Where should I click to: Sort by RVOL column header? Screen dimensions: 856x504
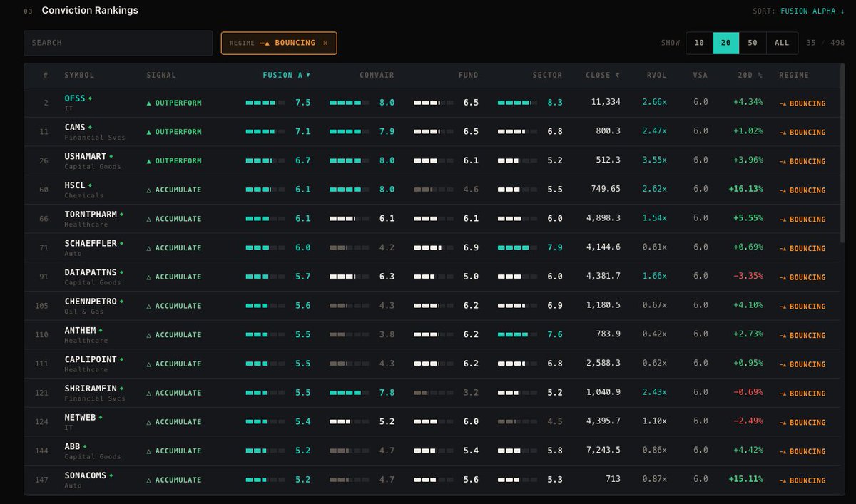(x=656, y=75)
